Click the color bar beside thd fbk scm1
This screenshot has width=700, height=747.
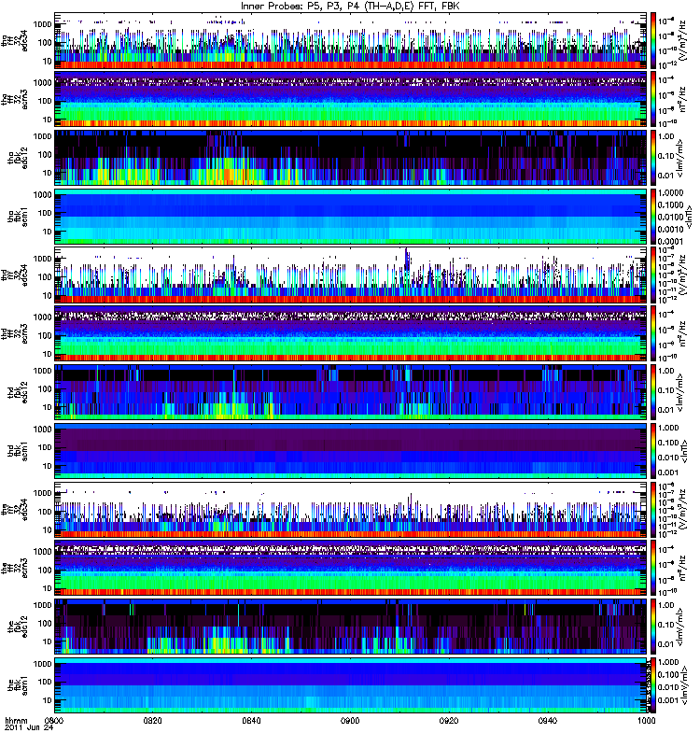[x=653, y=451]
